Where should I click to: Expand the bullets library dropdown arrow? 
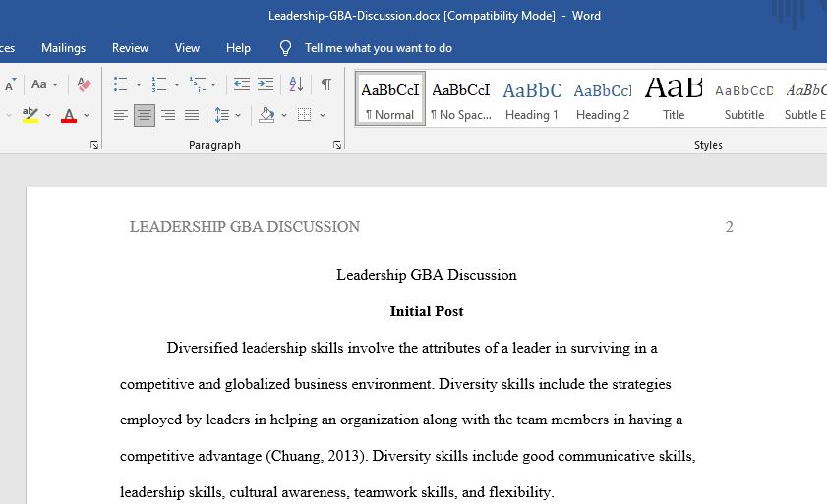pyautogui.click(x=139, y=84)
